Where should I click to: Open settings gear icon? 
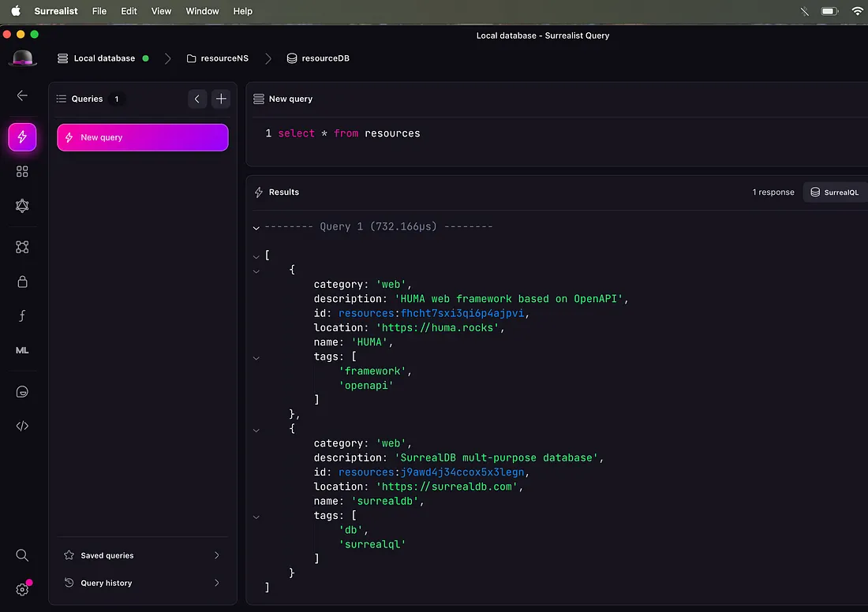coord(22,589)
